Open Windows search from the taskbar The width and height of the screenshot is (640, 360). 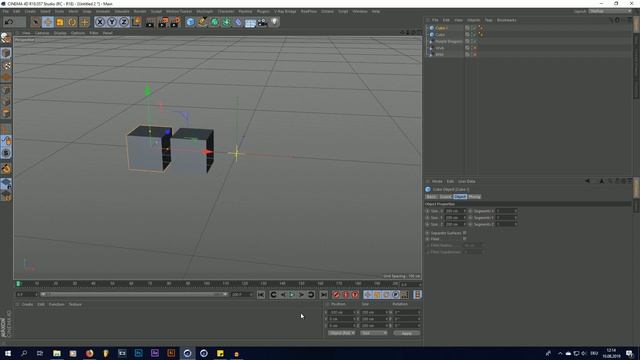click(x=24, y=353)
